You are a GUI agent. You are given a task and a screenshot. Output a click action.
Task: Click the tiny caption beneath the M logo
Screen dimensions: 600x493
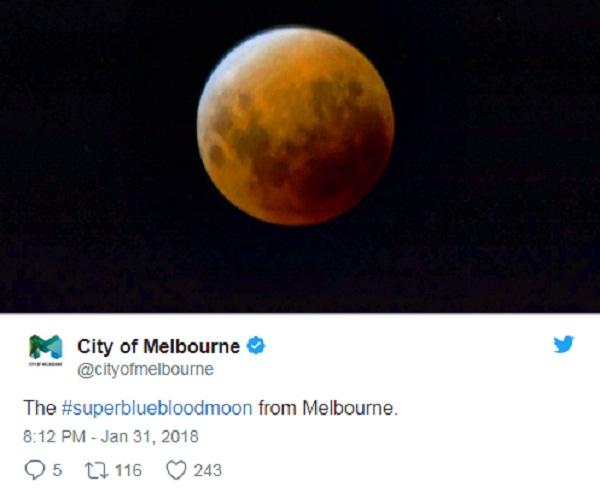(46, 364)
